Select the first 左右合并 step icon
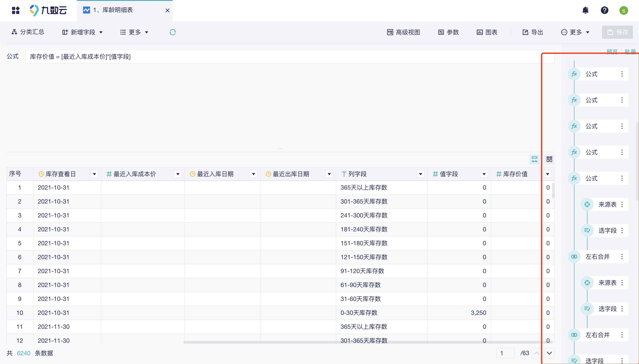This screenshot has height=364, width=639. [x=574, y=257]
